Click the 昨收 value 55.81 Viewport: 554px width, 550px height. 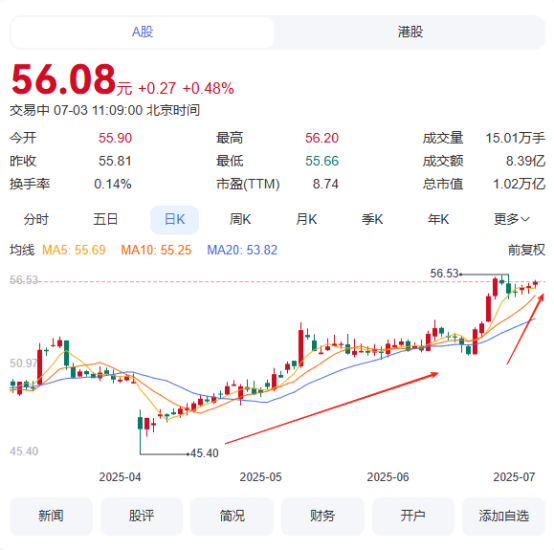click(115, 161)
